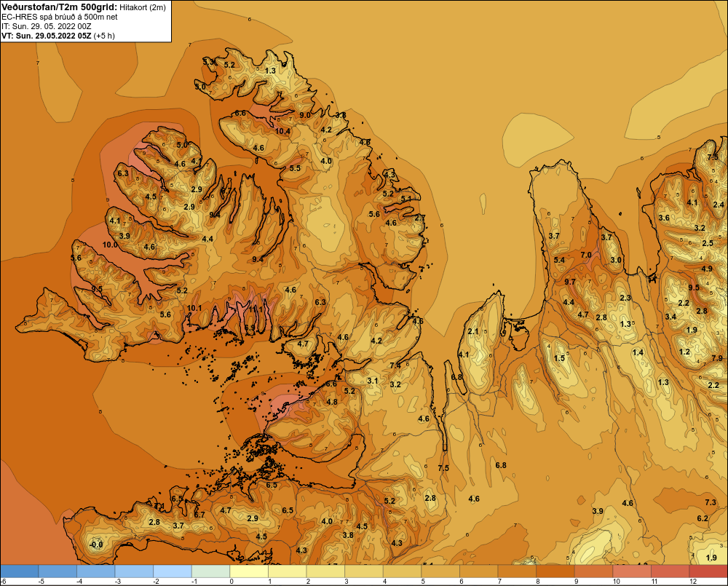Select the 3.6 temperature reading
Screen dimensions: 728x586
[x=664, y=218]
